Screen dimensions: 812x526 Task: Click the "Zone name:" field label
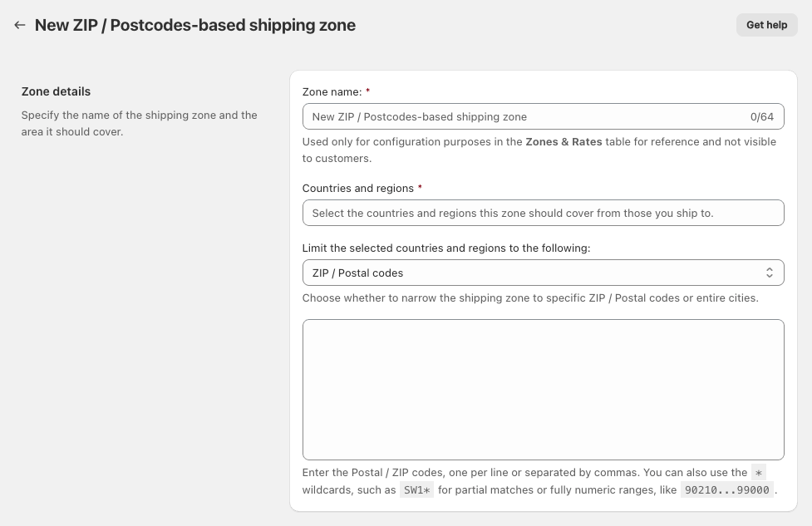click(x=332, y=91)
